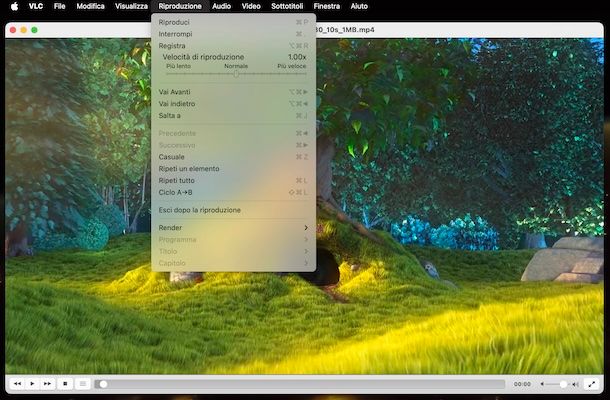610x400 pixels.
Task: Click the fullscreen toggle icon
Action: coord(591,384)
